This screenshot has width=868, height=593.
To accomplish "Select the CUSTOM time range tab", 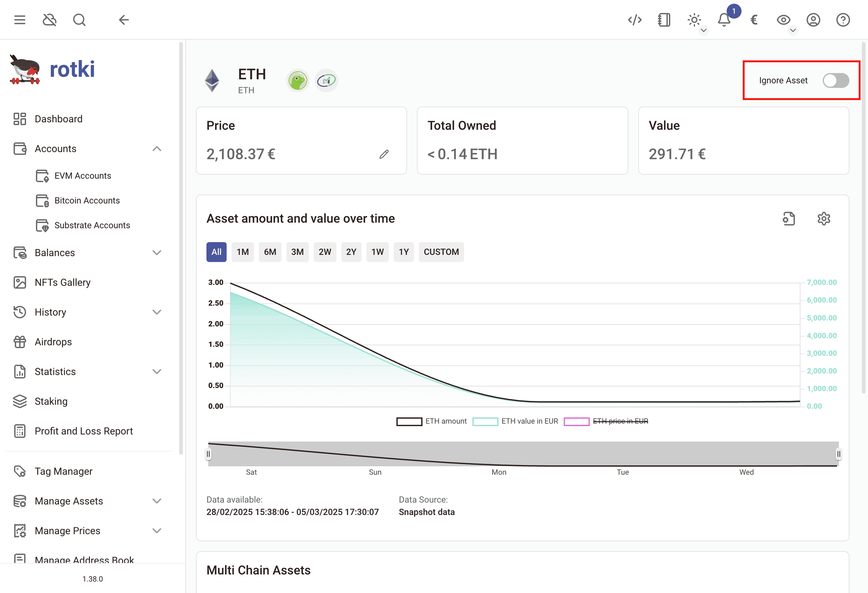I will [441, 252].
